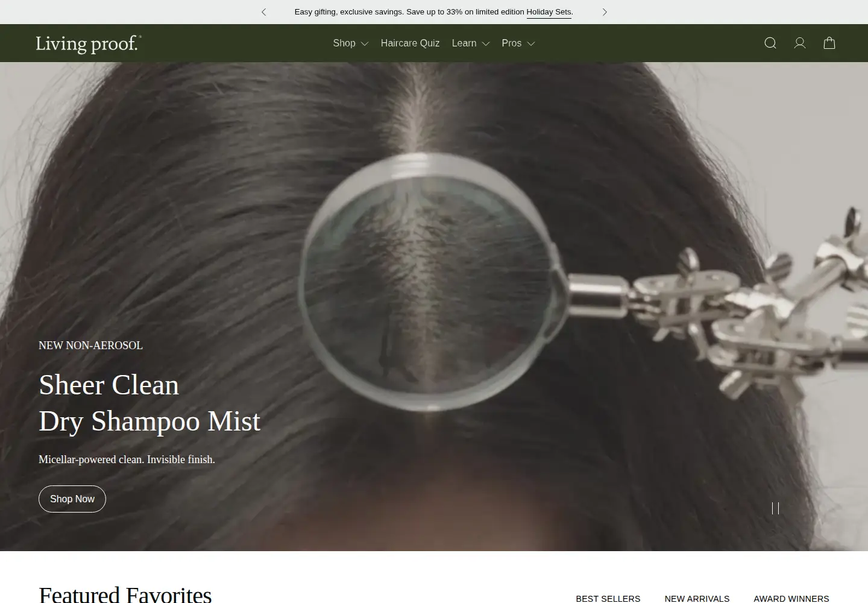The height and width of the screenshot is (603, 868).
Task: Click 'Micellar-powered clean. Invisible finish.' text
Action: click(x=127, y=459)
